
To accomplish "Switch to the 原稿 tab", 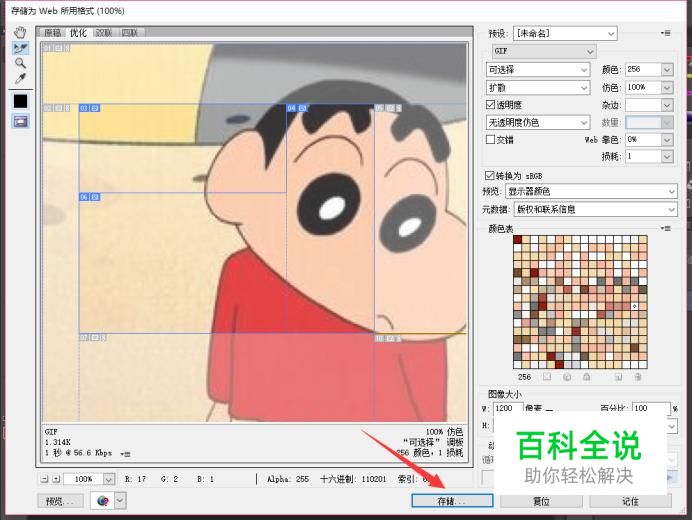I will click(53, 33).
